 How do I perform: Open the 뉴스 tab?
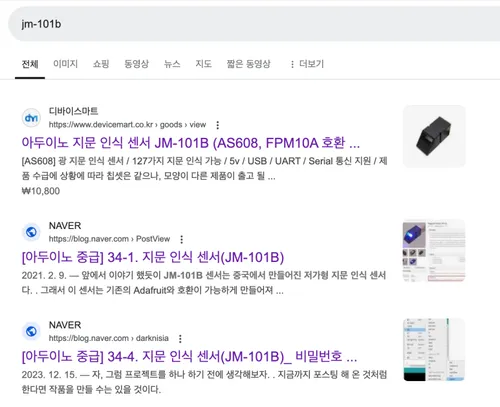172,64
